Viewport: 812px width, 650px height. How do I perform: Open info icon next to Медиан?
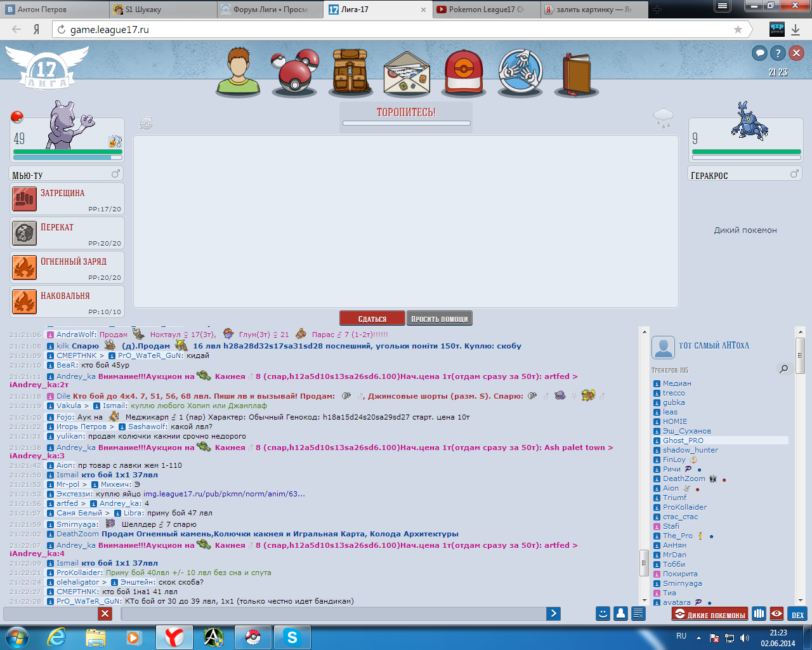pos(657,383)
